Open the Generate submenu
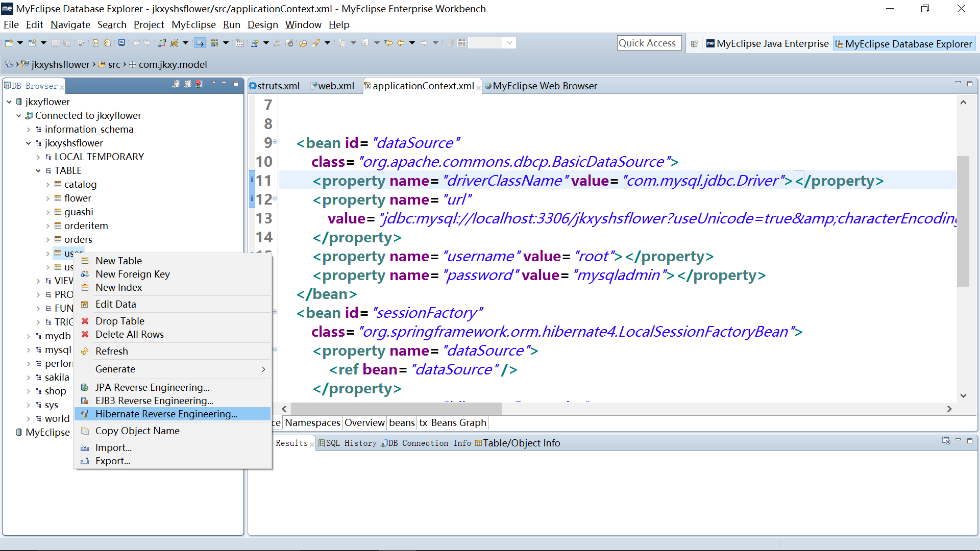Viewport: 980px width, 551px height. 173,369
